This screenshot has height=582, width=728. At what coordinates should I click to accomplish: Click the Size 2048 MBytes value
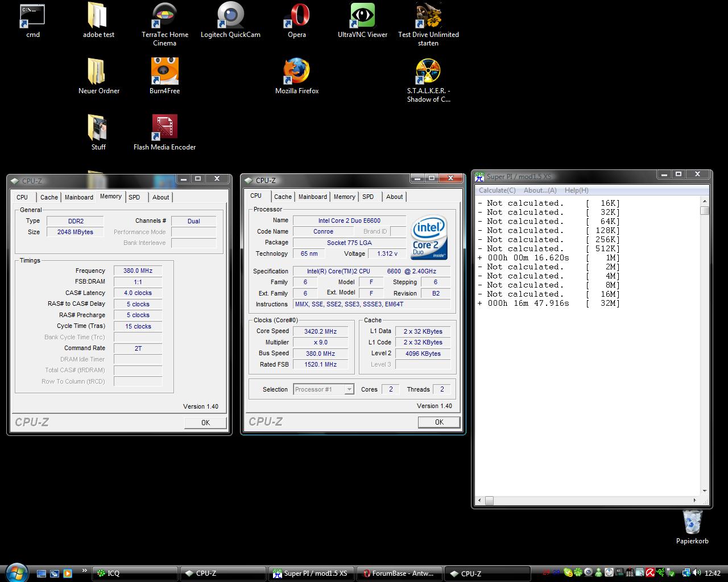(75, 232)
